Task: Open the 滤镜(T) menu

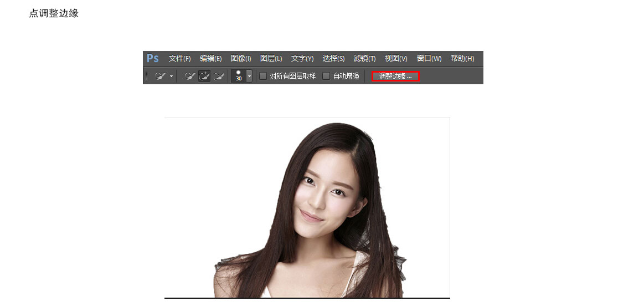Action: pyautogui.click(x=364, y=59)
